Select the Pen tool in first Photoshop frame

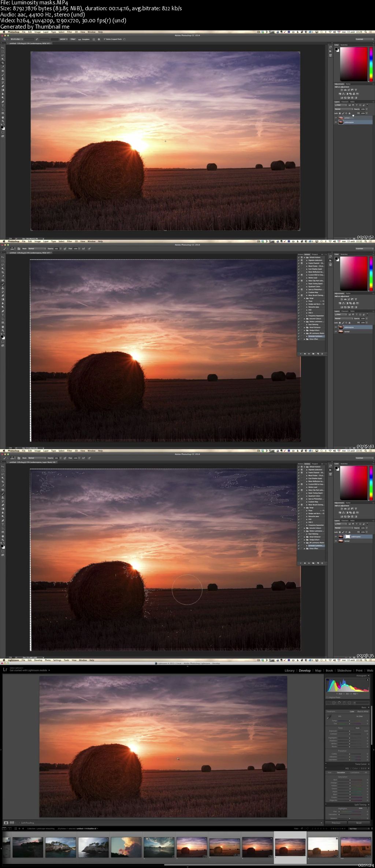tap(3, 102)
